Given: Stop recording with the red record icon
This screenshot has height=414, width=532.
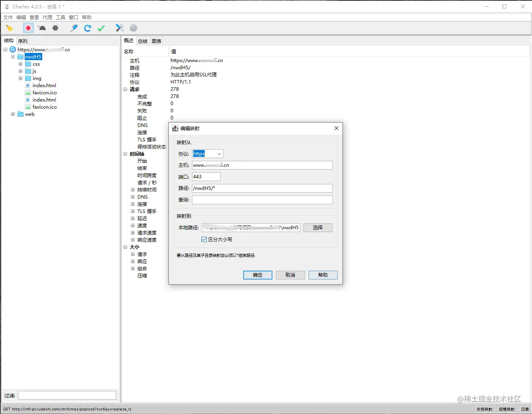Looking at the screenshot, I should click(x=28, y=28).
